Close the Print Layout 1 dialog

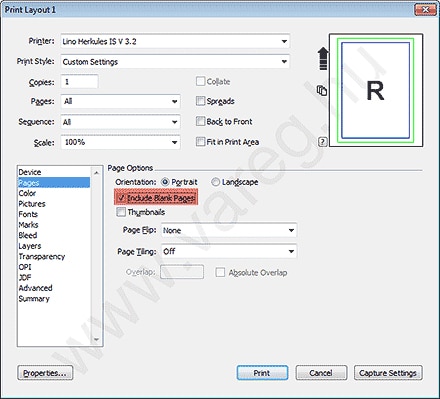(x=425, y=10)
